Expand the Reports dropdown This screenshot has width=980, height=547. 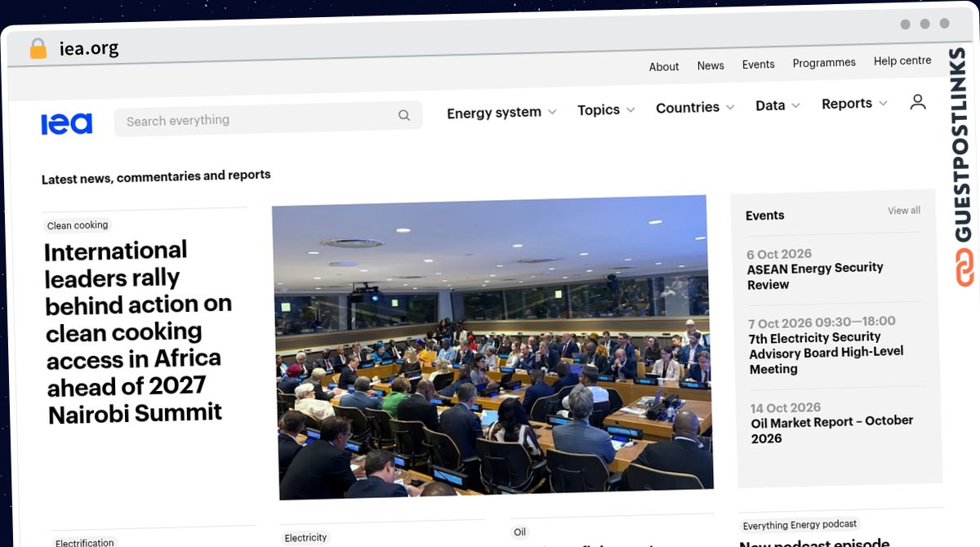tap(854, 104)
